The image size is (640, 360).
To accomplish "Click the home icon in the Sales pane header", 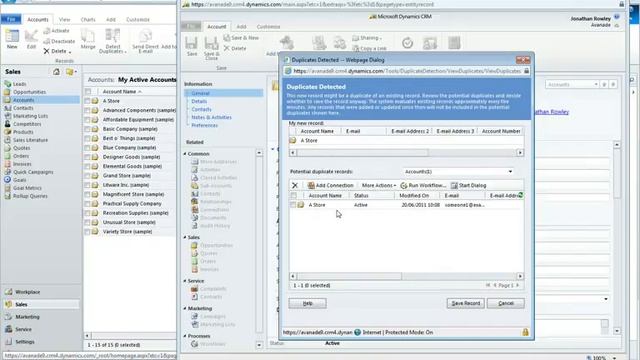I will [x=56, y=72].
